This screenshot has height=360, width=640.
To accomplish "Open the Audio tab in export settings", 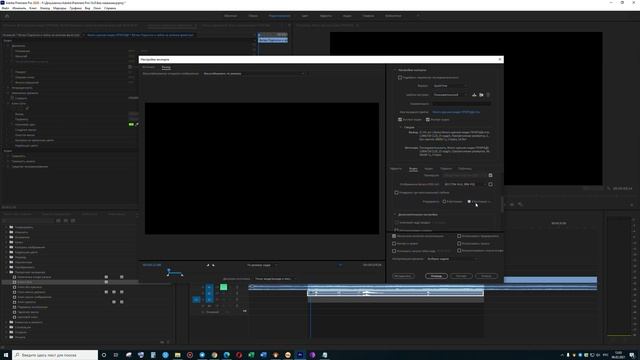I will 429,169.
